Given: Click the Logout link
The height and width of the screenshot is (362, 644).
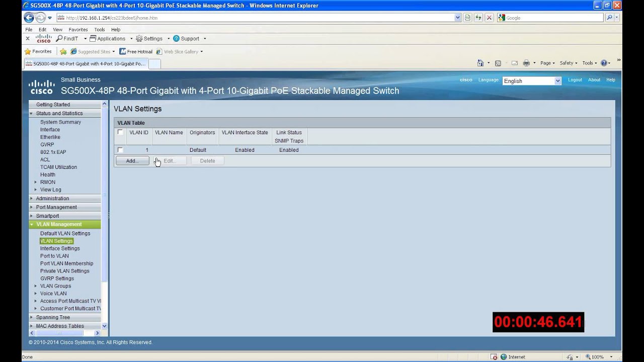Looking at the screenshot, I should click(575, 80).
